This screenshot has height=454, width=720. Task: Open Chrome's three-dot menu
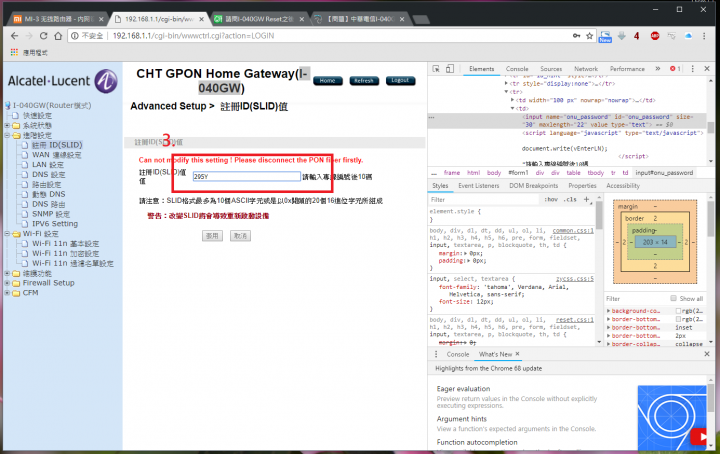pos(704,36)
